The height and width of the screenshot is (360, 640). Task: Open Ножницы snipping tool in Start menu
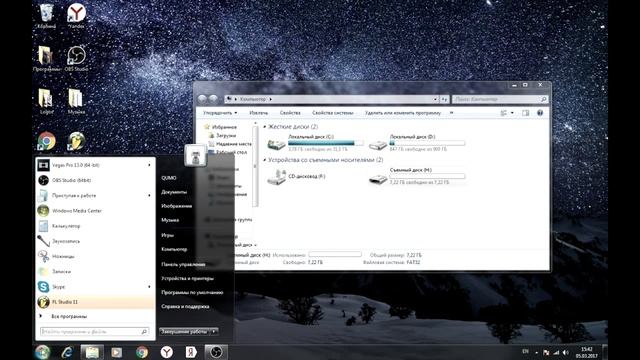[95, 256]
